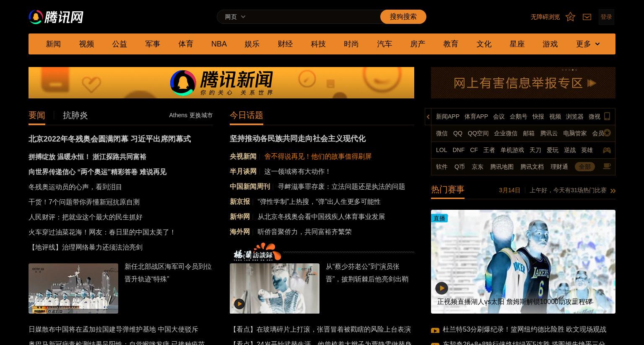Open the 坚持推动各民族 headline

(x=298, y=139)
